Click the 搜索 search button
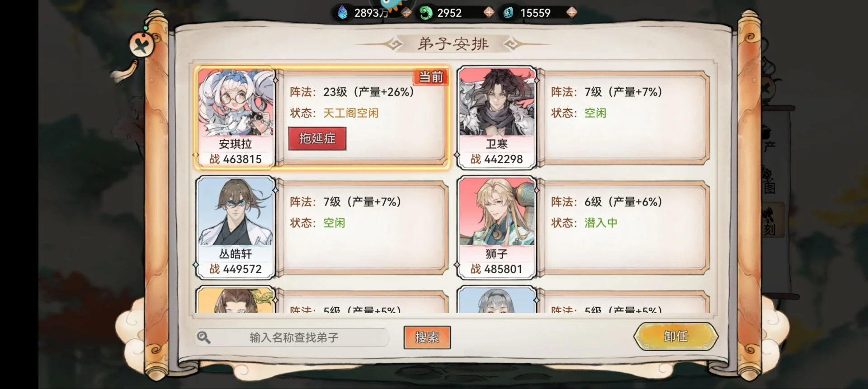The width and height of the screenshot is (868, 389). pyautogui.click(x=427, y=337)
